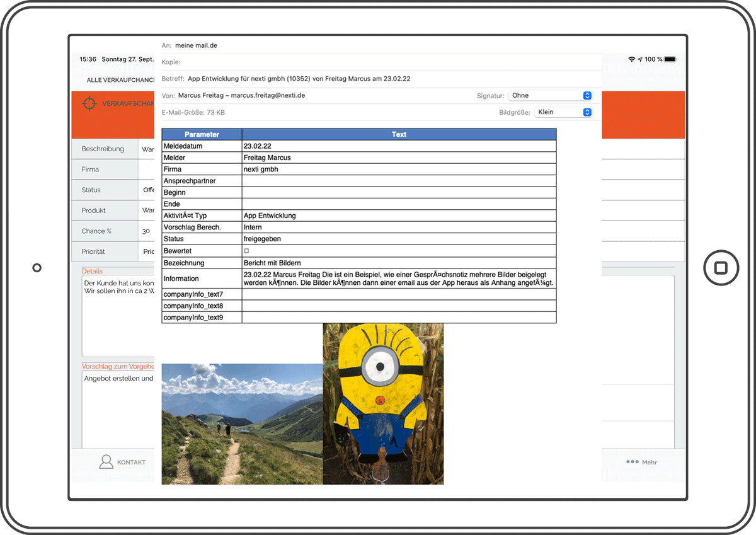Expand the Bildgröße dropdown set to Klein
This screenshot has height=535, width=756.
563,112
